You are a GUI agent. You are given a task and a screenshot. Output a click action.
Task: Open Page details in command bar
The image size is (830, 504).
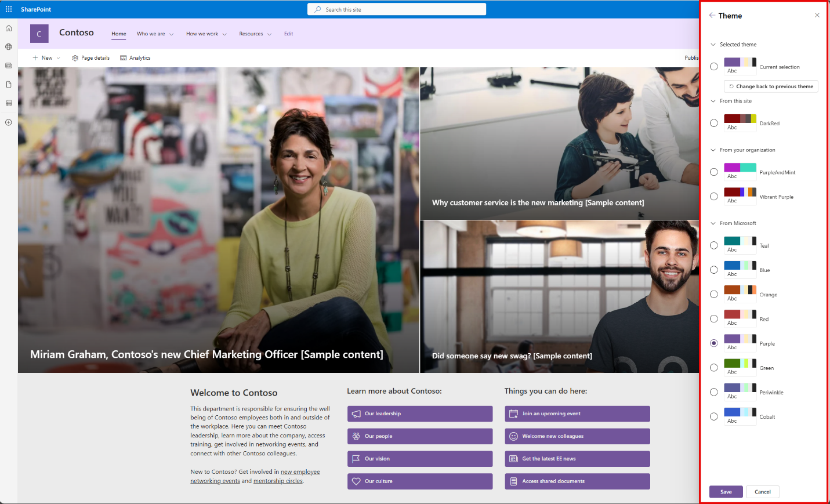tap(90, 58)
